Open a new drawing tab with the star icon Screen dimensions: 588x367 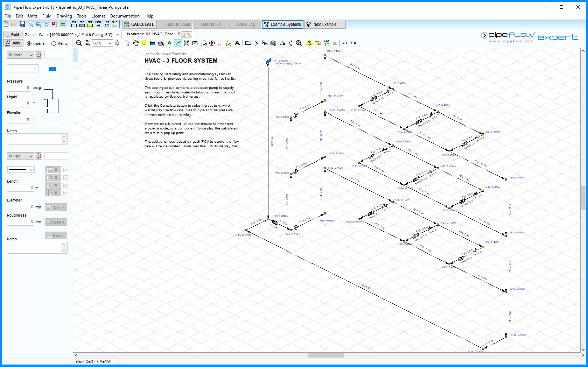click(187, 34)
